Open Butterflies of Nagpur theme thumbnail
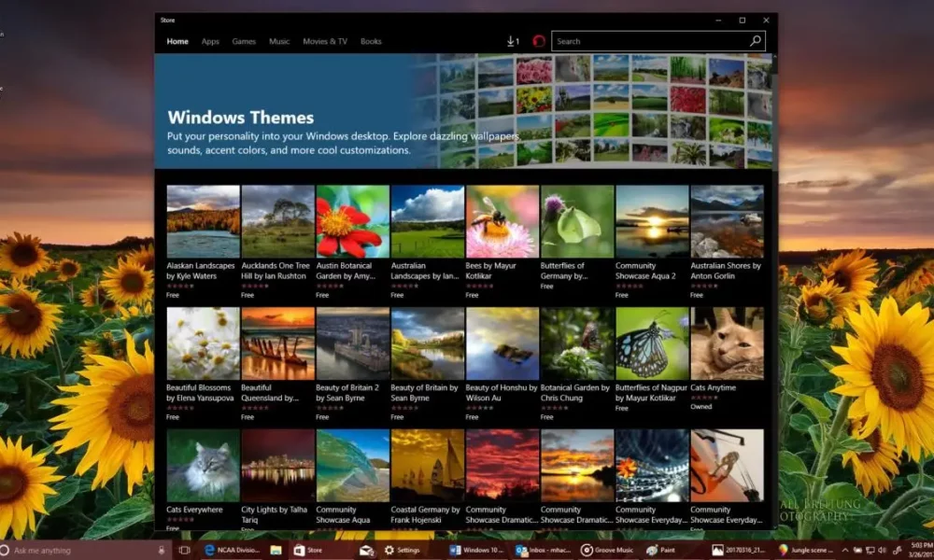934x560 pixels. click(652, 343)
